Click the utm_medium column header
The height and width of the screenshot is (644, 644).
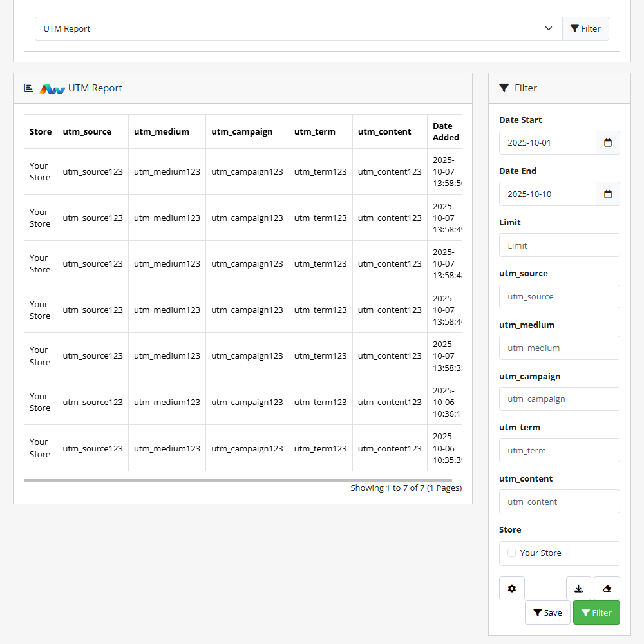pos(162,132)
